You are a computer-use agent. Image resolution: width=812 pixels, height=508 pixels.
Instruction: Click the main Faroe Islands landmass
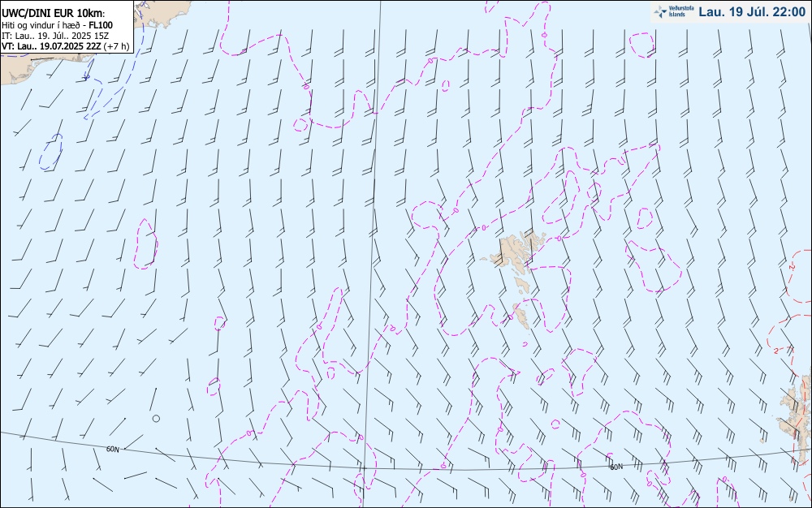pyautogui.click(x=514, y=250)
